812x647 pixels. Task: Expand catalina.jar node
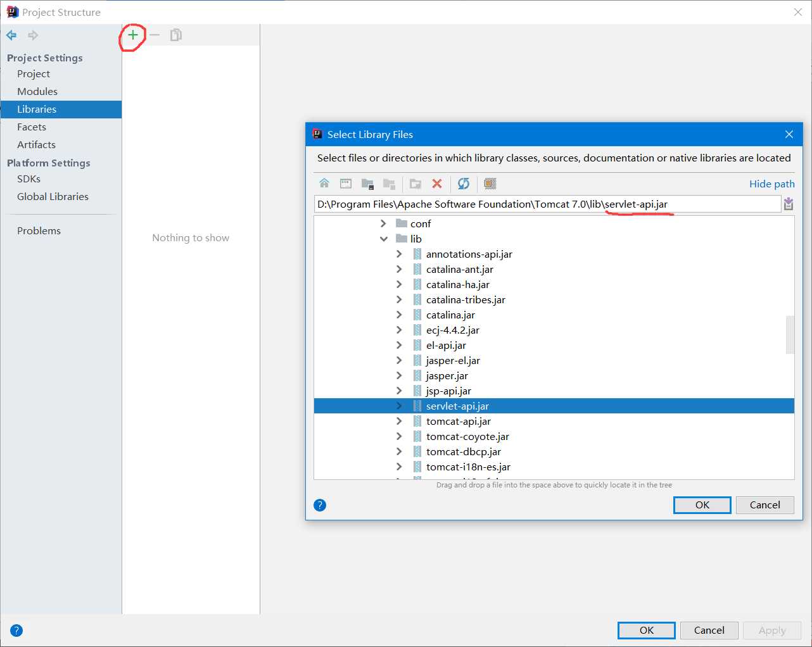(x=399, y=315)
